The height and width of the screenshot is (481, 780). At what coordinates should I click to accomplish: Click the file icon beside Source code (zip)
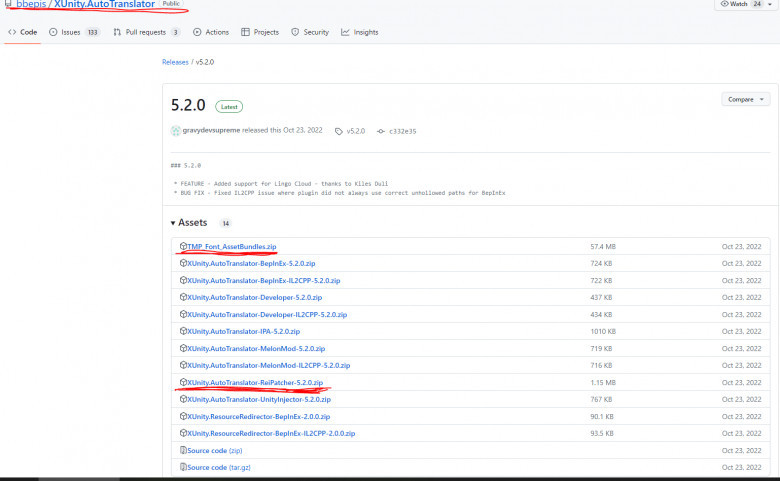tap(183, 450)
